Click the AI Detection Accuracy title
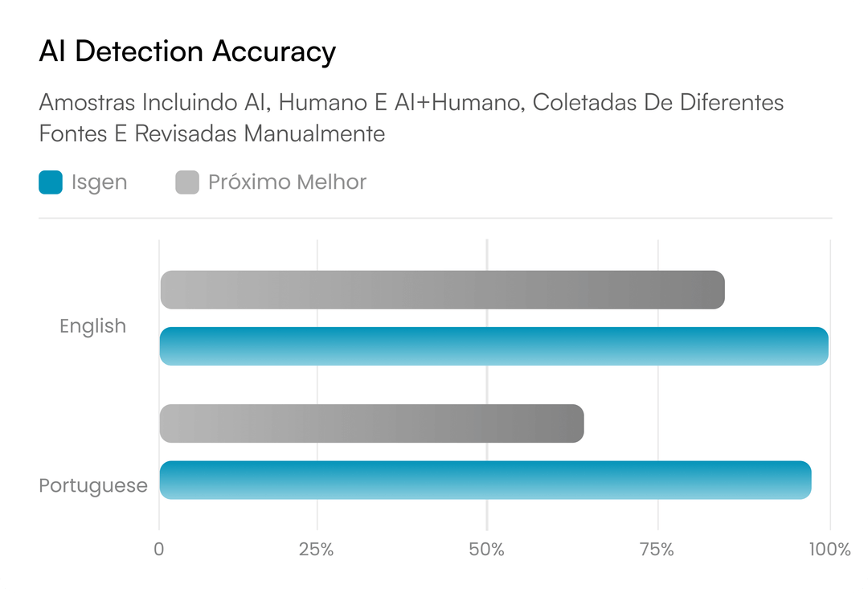The height and width of the screenshot is (593, 868). tap(187, 51)
